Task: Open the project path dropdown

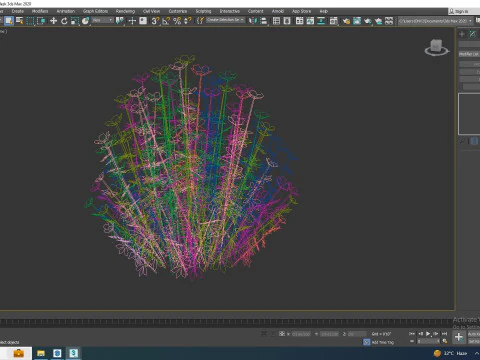Action: [x=436, y=21]
